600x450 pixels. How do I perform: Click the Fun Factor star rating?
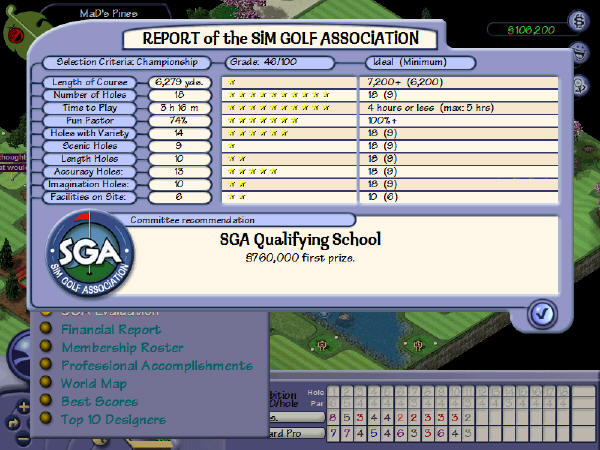pyautogui.click(x=263, y=121)
